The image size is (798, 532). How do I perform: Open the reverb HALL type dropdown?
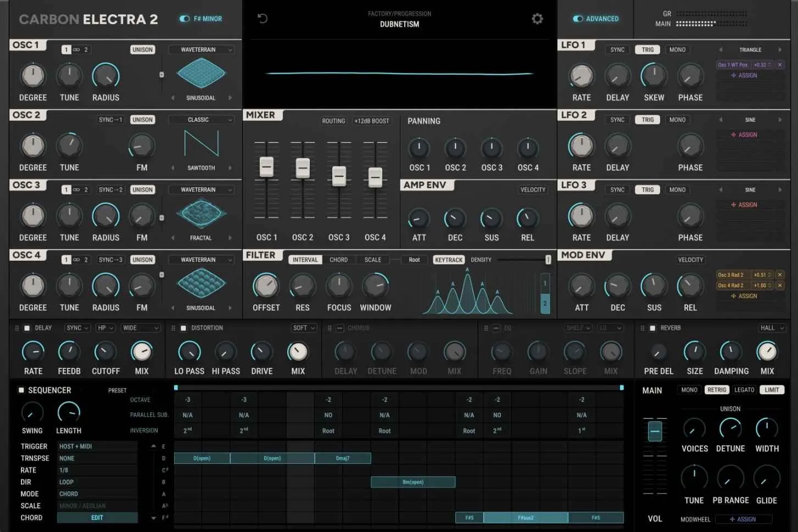773,328
